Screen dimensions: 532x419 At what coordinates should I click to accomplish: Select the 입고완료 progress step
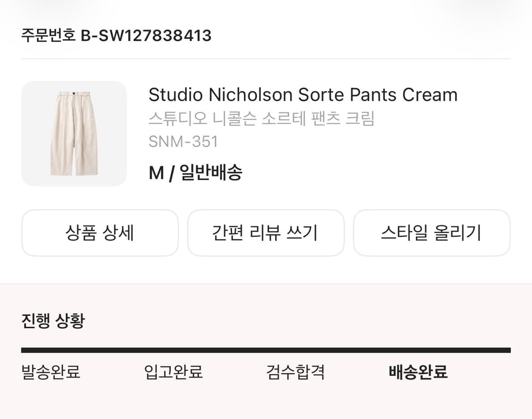coord(173,372)
